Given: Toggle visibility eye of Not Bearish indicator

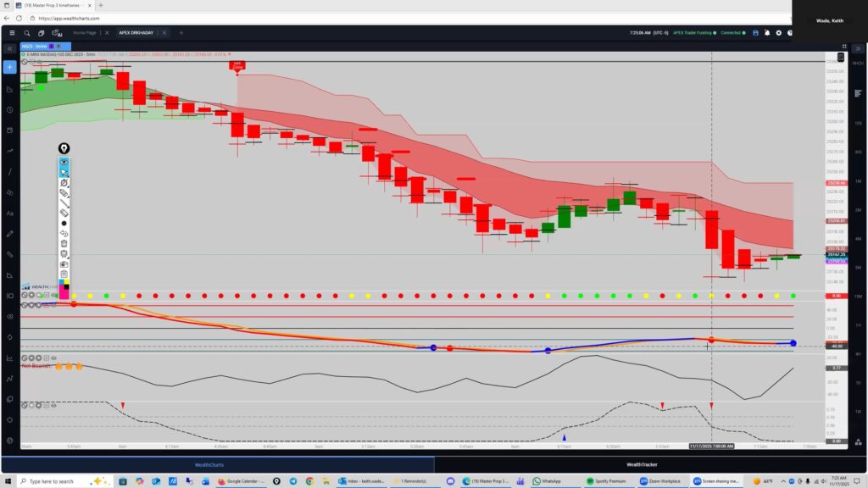Looking at the screenshot, I should [53, 358].
